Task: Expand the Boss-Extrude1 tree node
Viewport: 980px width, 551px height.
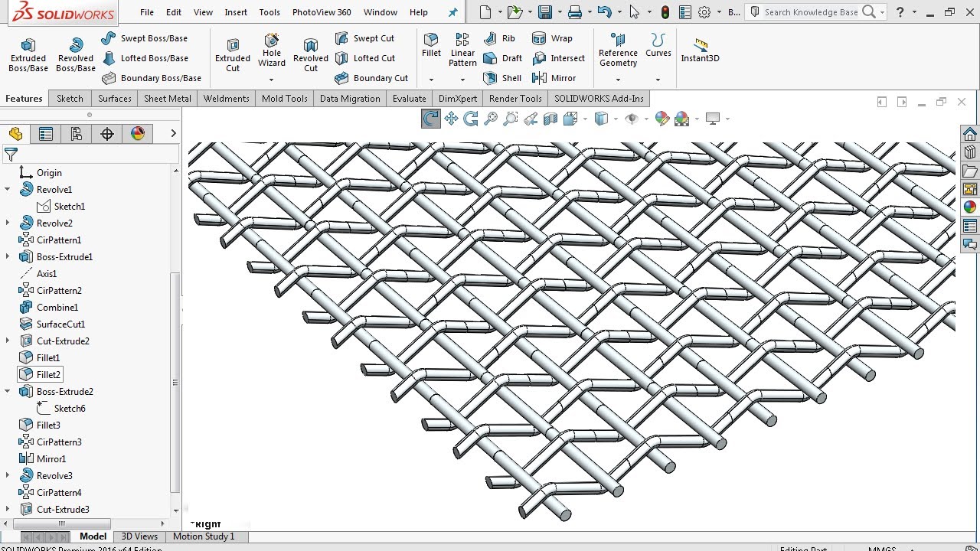Action: [8, 256]
